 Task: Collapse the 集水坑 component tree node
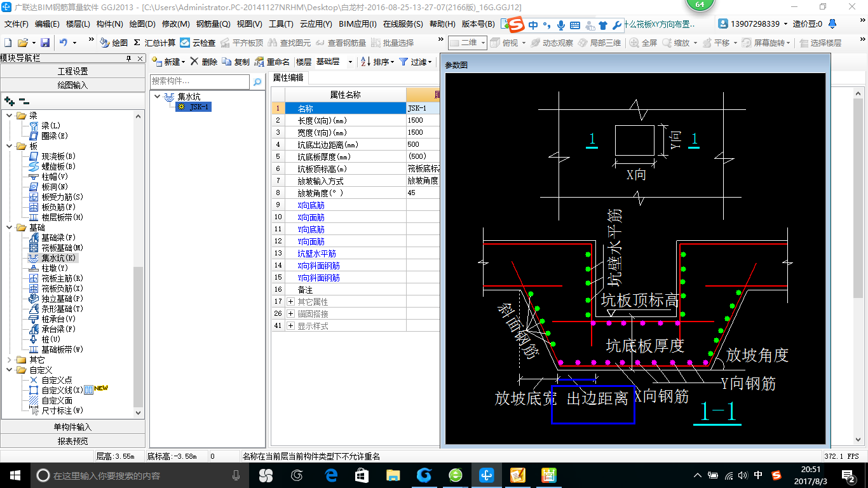(157, 97)
